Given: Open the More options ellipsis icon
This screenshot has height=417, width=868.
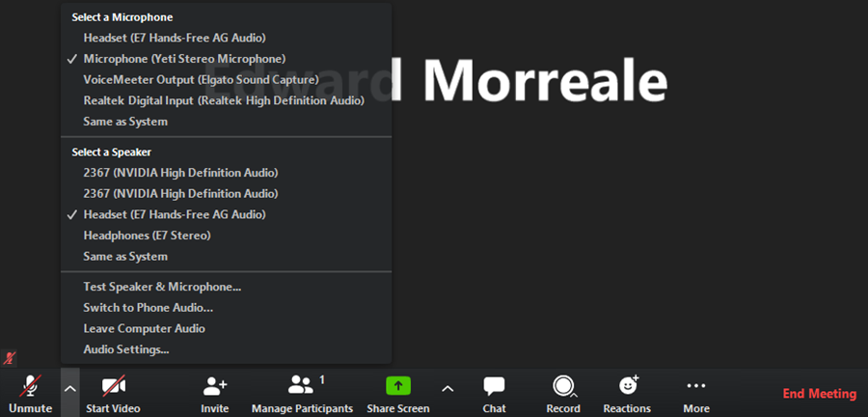Looking at the screenshot, I should 696,386.
